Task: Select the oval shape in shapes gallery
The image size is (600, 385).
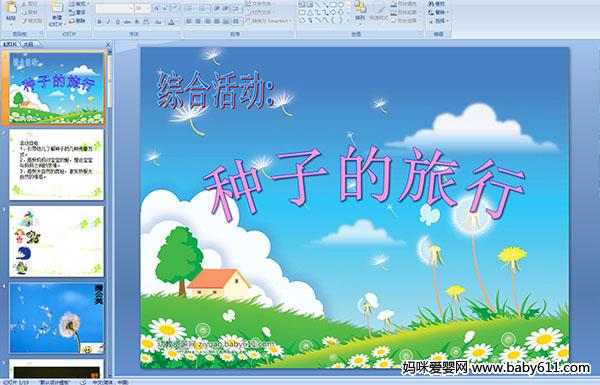Action: point(340,5)
